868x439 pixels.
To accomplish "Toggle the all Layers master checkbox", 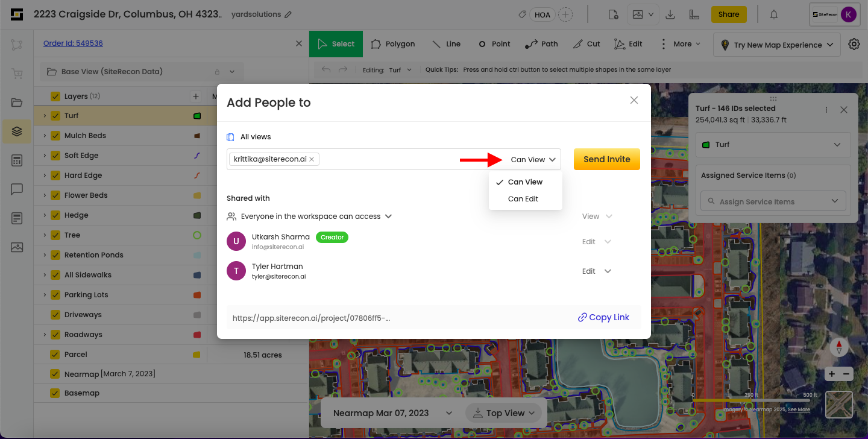I will click(55, 96).
